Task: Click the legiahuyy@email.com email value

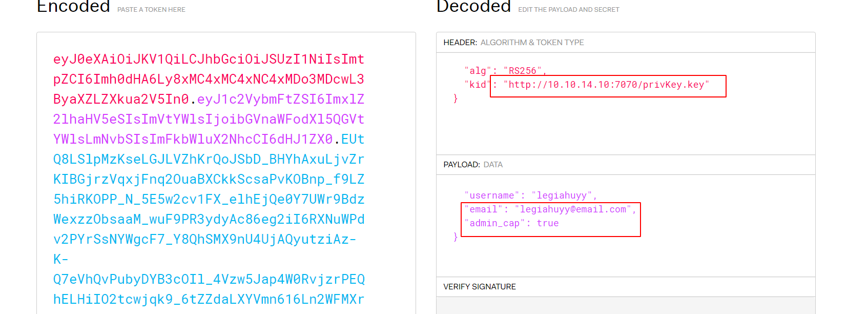Action: coord(573,209)
